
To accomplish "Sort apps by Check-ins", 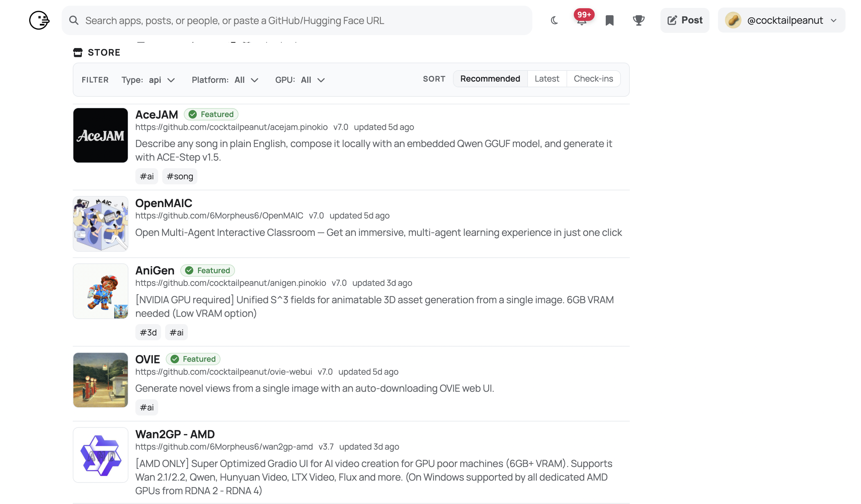I will pos(594,78).
